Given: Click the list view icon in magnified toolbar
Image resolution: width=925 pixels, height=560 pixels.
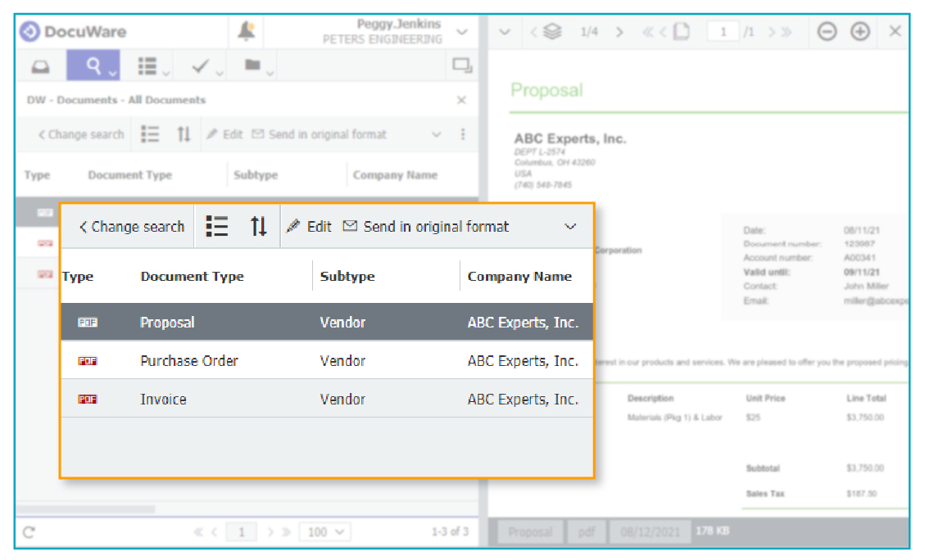Looking at the screenshot, I should [216, 226].
